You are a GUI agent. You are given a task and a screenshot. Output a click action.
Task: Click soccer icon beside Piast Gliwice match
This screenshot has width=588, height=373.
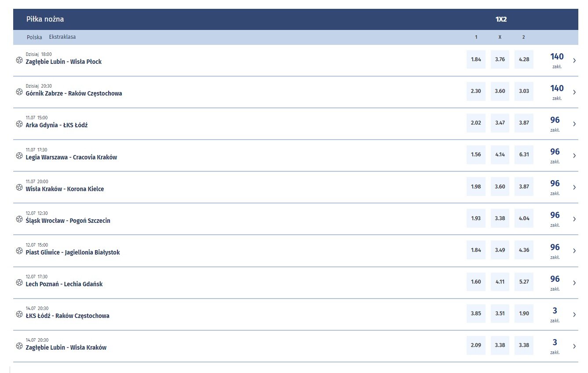click(19, 251)
